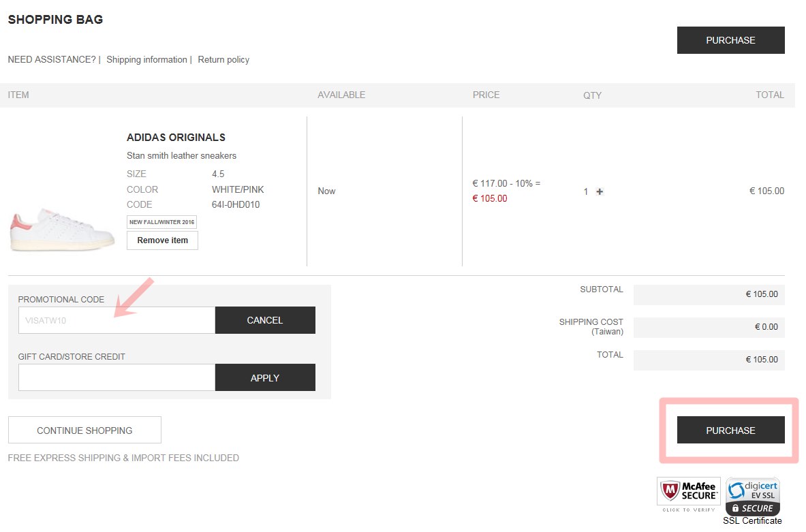The width and height of the screenshot is (806, 532).
Task: Cancel the applied promotional code
Action: [x=265, y=320]
